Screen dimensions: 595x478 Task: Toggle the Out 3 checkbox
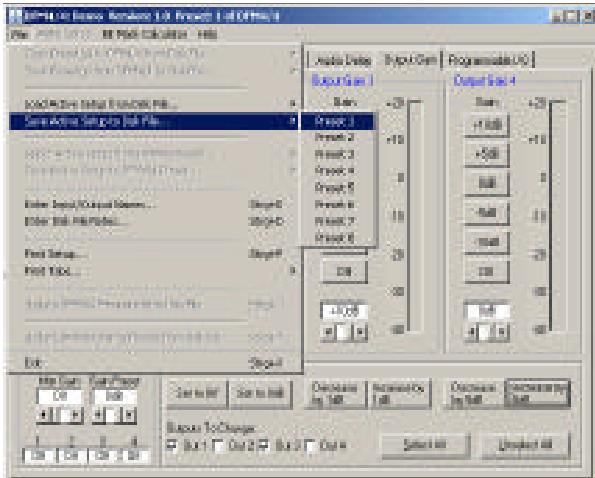264,445
